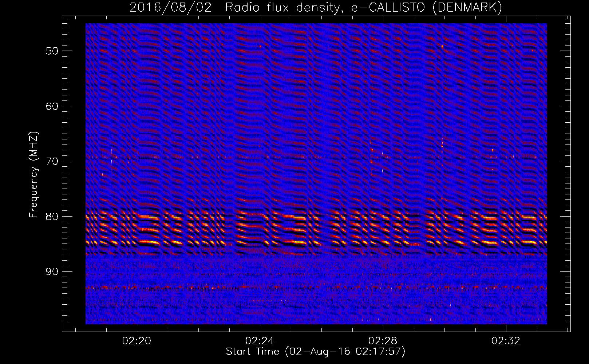Click the '02:32' time tick label
The width and height of the screenshot is (589, 364).
pyautogui.click(x=506, y=341)
